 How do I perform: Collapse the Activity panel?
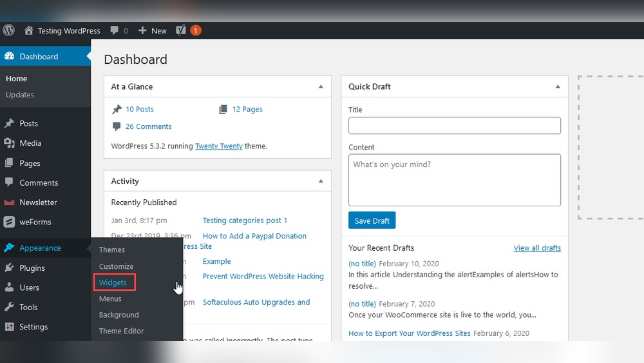321,181
